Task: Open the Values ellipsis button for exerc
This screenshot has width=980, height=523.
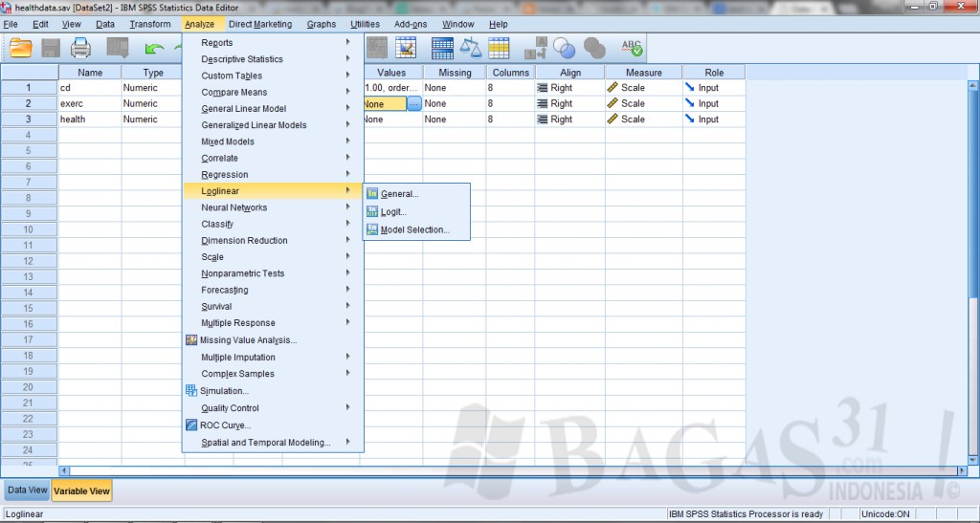Action: point(413,103)
